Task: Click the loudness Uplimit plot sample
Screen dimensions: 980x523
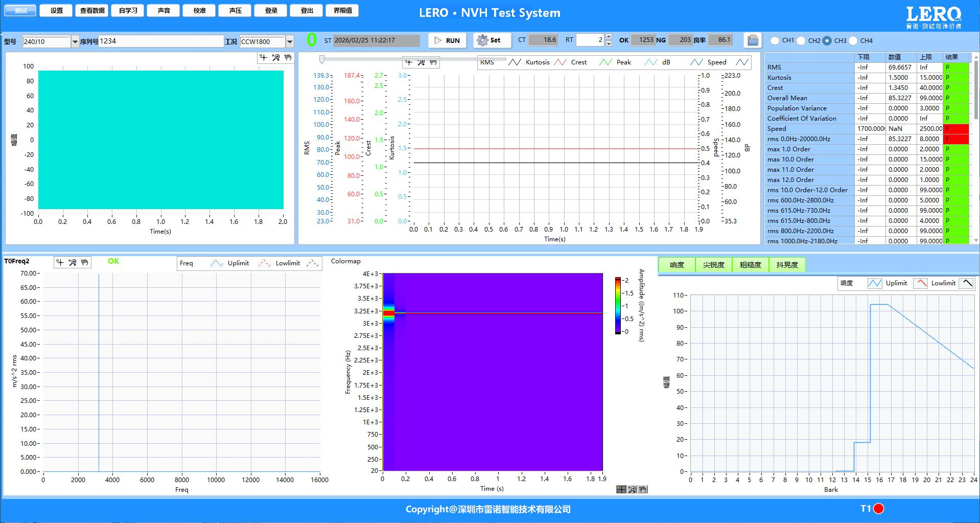Action: (x=920, y=283)
